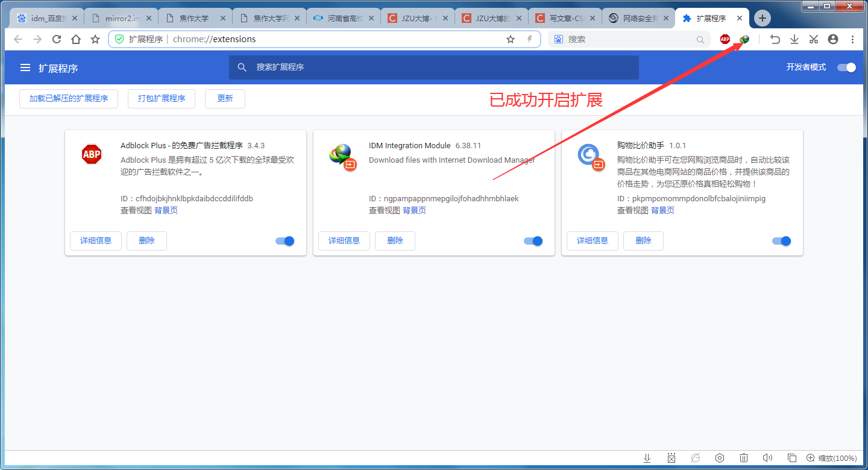This screenshot has height=470, width=868.
Task: Click the IDM ID text ngpampappnmepgilojfohadhhmbhlaek
Action: (451, 198)
